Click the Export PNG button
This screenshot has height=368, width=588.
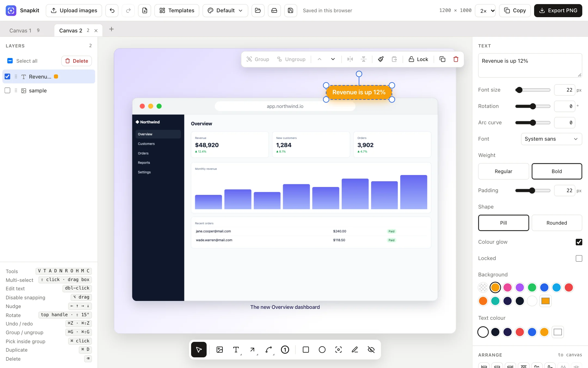point(558,11)
